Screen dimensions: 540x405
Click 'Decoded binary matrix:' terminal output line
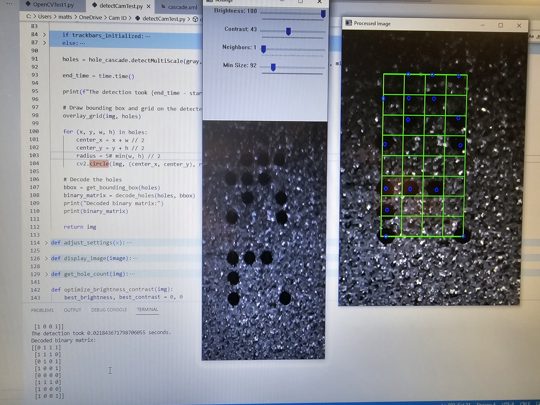[64, 340]
